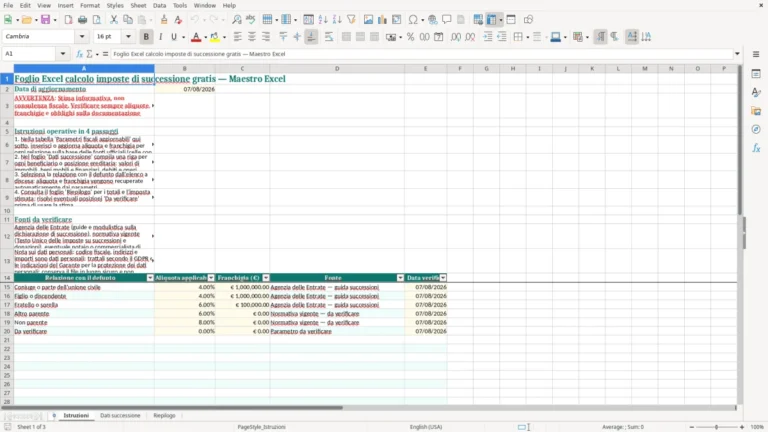This screenshot has height=432, width=768.
Task: Toggle Bold formatting
Action: tap(146, 37)
